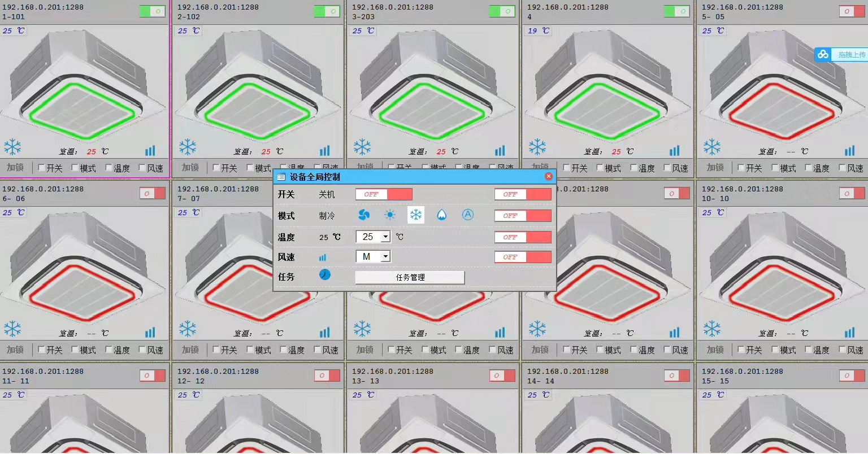Click snowflake icon on device 4
Image resolution: width=868 pixels, height=454 pixels.
click(537, 147)
